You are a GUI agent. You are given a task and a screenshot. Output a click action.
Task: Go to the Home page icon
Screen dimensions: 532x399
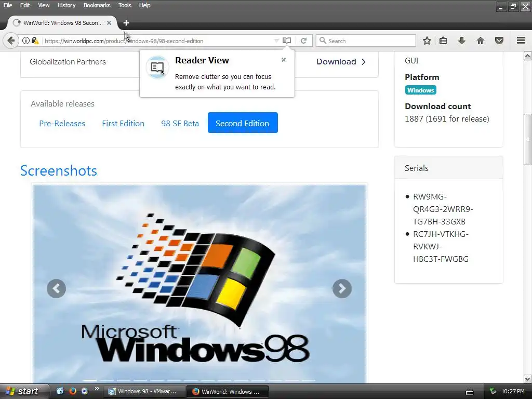(x=481, y=41)
